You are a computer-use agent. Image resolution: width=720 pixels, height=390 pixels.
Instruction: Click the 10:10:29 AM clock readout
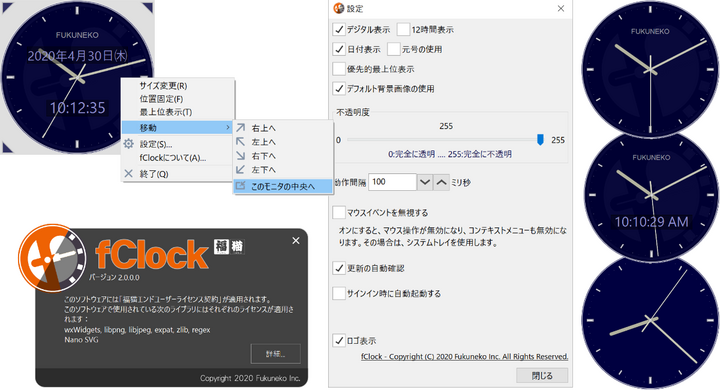(651, 222)
